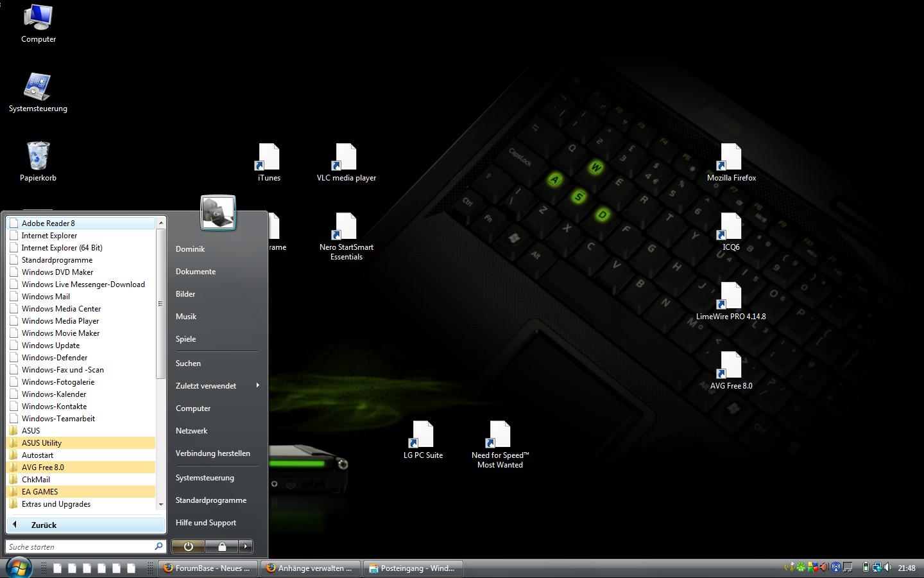Click the magnifier icon in search box
The image size is (924, 578).
tap(158, 547)
